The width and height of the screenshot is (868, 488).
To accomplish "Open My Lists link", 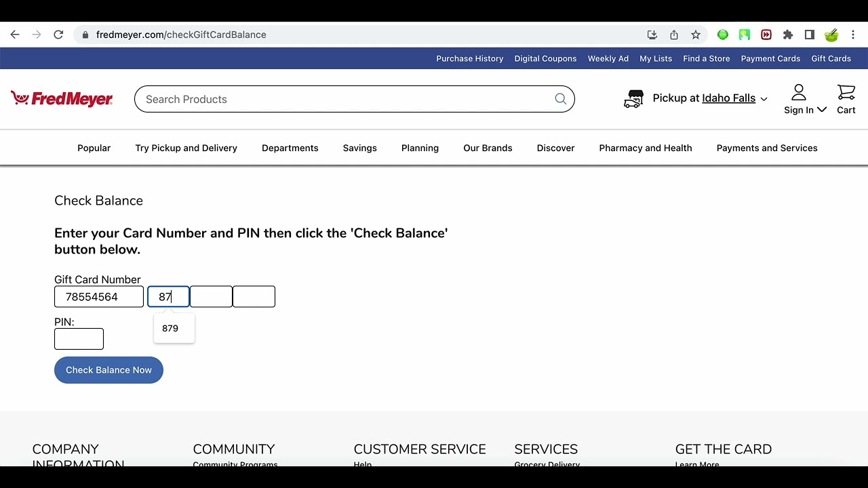I will pyautogui.click(x=656, y=58).
